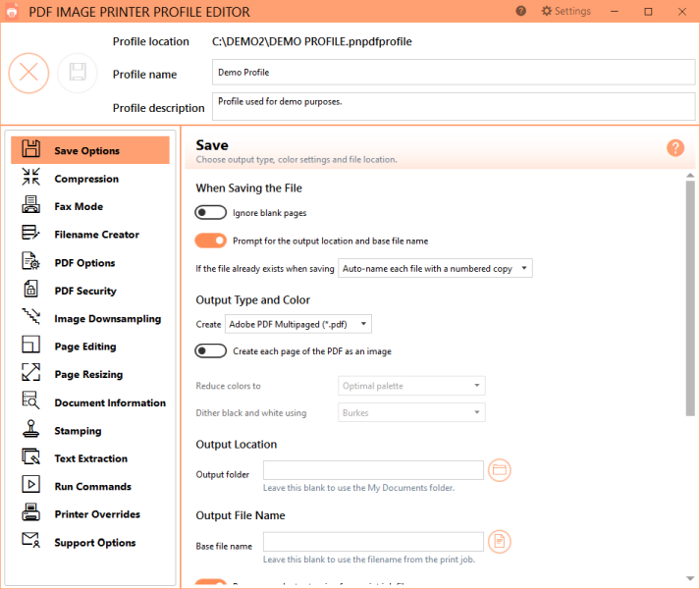
Task: Click the grayed save profile disk button
Action: [x=78, y=73]
